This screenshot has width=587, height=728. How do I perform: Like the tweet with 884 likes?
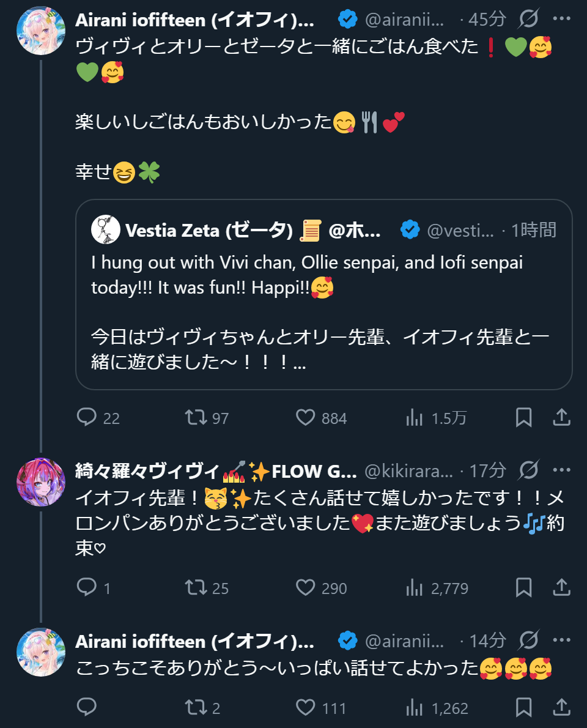click(305, 418)
